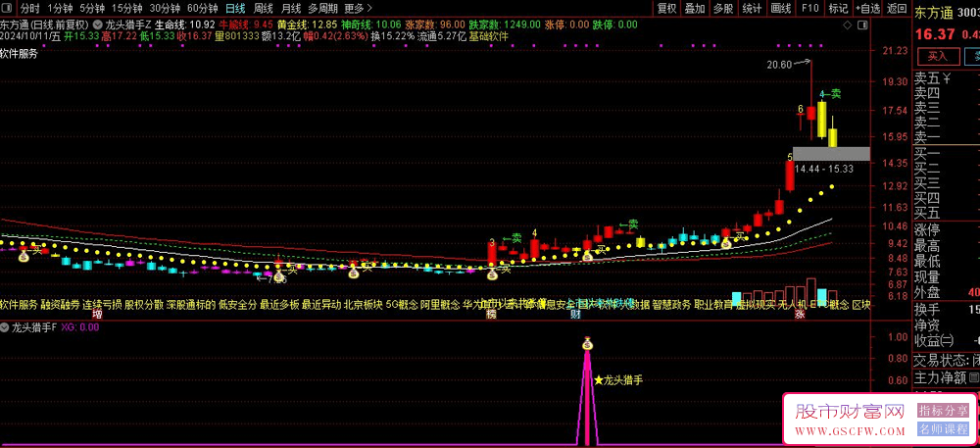This screenshot has width=980, height=448.
Task: Activate the 画线 drawing tool
Action: (781, 8)
